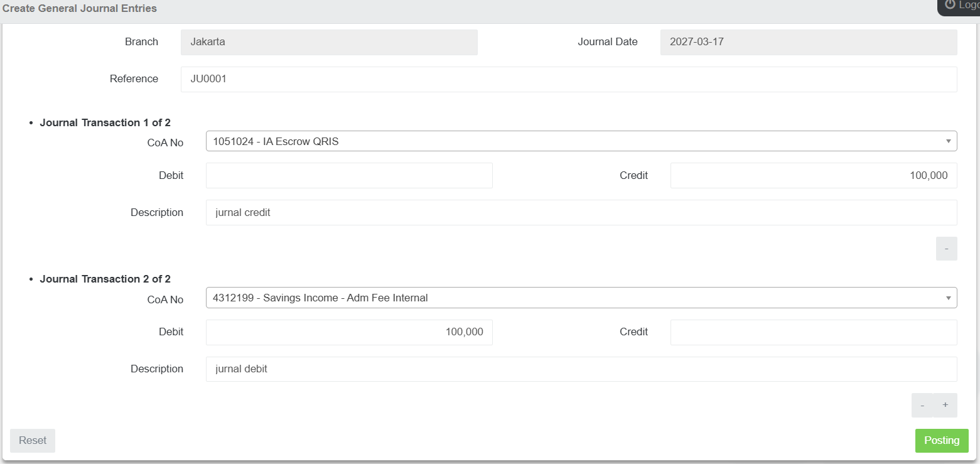Edit the description field reading jurnal debit
The height and width of the screenshot is (464, 980).
[x=581, y=369]
